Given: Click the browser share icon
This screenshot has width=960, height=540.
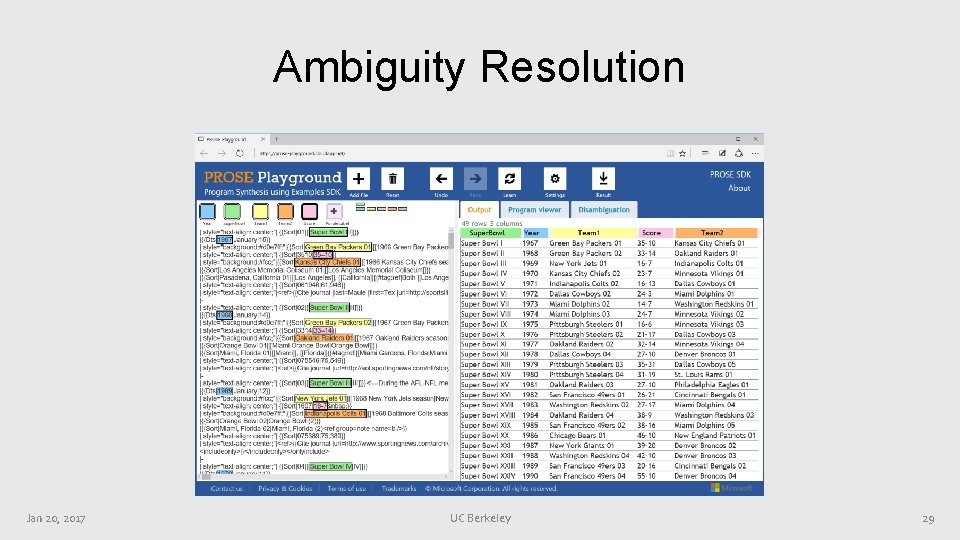Looking at the screenshot, I should [738, 153].
